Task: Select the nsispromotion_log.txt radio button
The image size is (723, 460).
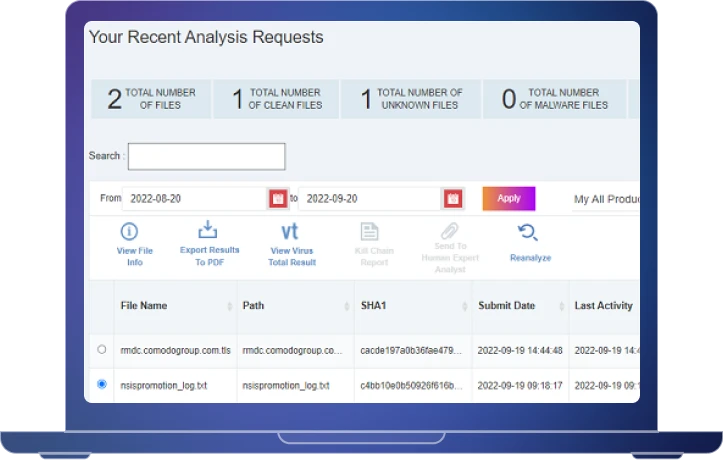Action: point(102,384)
